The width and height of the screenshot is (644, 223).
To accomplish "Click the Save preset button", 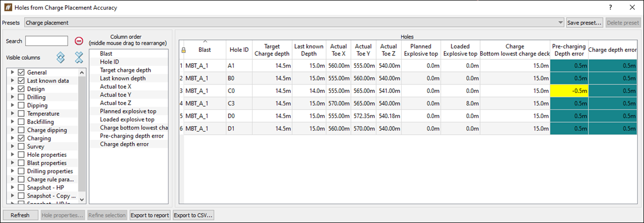I will (585, 23).
